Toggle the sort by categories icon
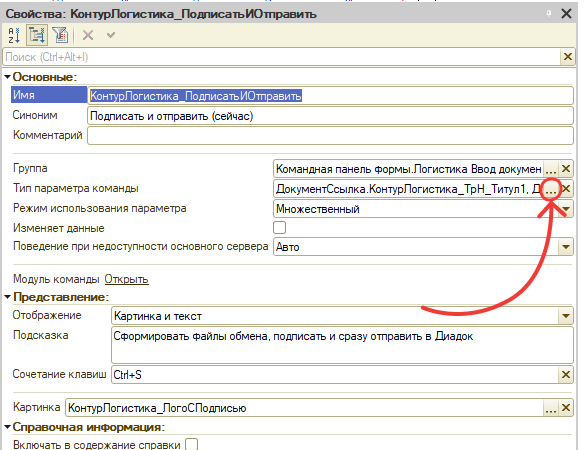 tap(36, 35)
